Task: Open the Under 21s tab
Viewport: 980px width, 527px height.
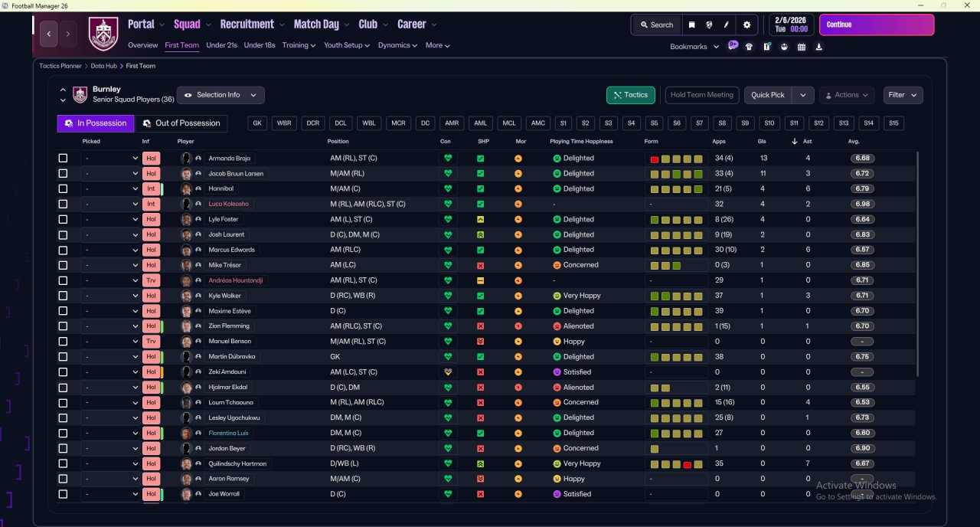Action: (x=221, y=45)
